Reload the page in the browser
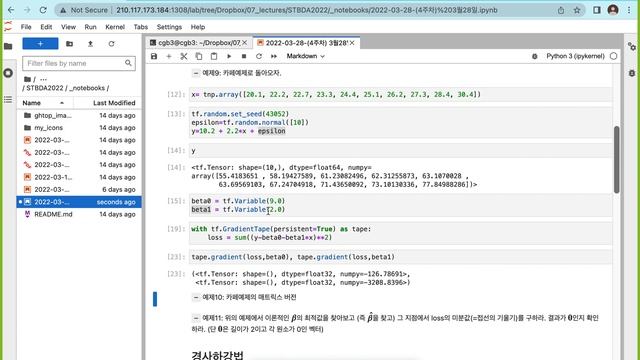640x360 pixels. [x=43, y=10]
